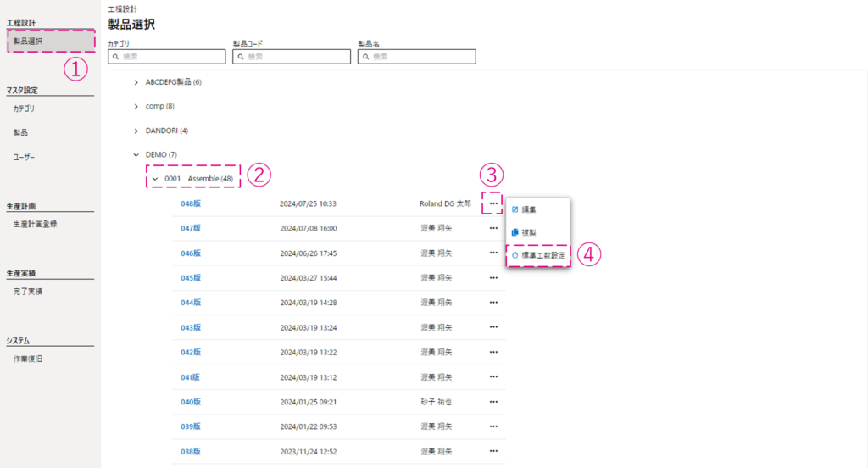Collapse the 0001 Assemble product node
The image size is (868, 468).
pyautogui.click(x=155, y=179)
